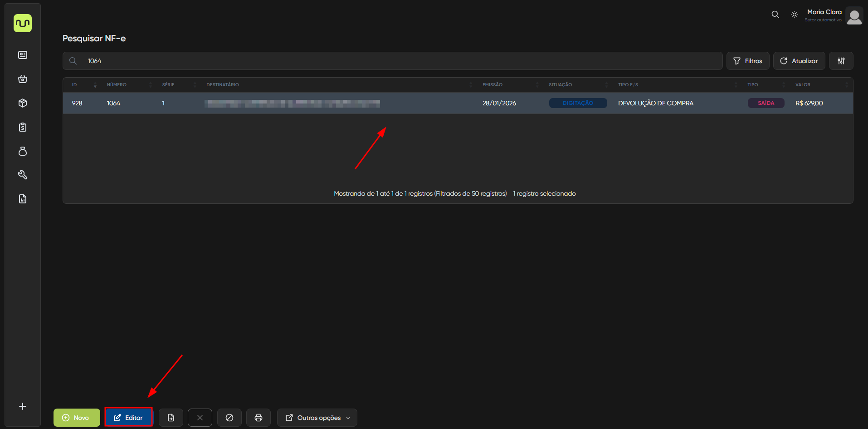
Task: Open the Filtros filter panel
Action: (x=747, y=61)
